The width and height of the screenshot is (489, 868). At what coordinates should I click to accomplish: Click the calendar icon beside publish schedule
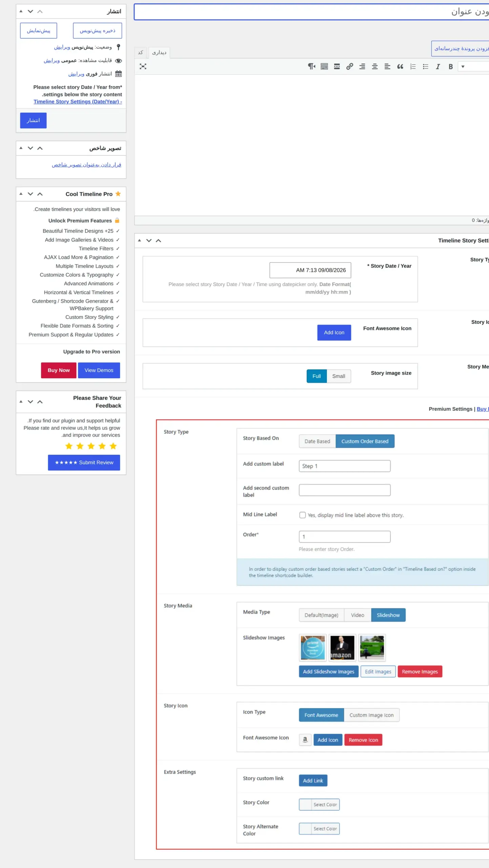click(118, 74)
